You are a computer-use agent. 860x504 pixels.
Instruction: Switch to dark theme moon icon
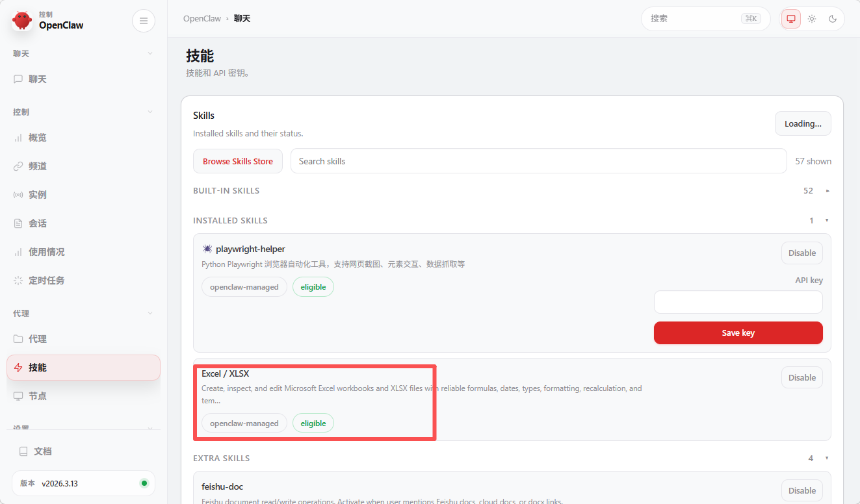click(833, 19)
